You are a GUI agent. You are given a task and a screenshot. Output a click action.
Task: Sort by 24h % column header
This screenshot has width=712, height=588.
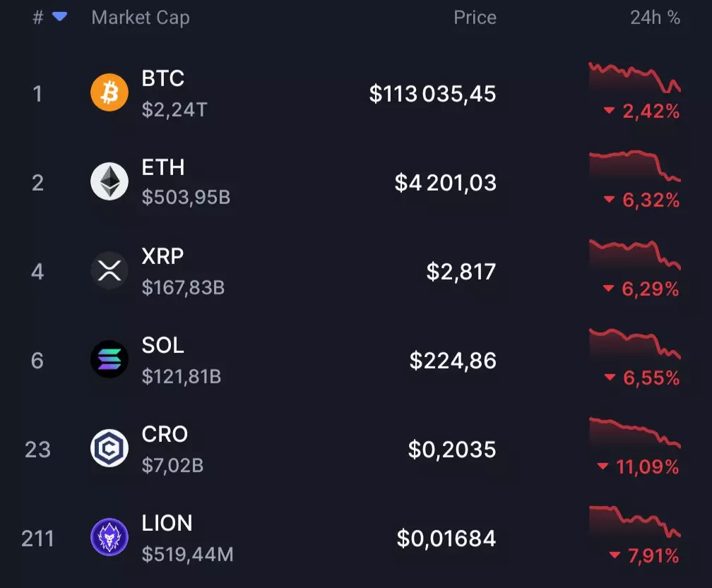click(x=655, y=18)
